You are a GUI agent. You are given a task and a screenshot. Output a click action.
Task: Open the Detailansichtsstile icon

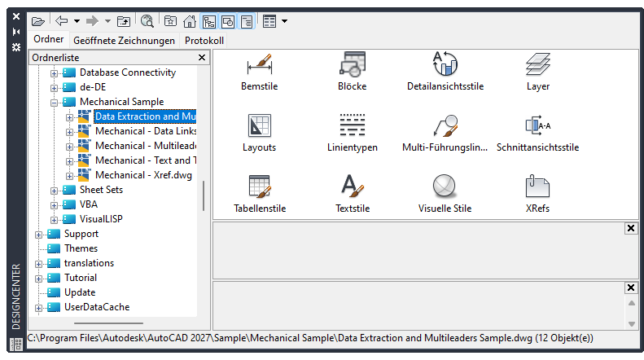point(445,72)
